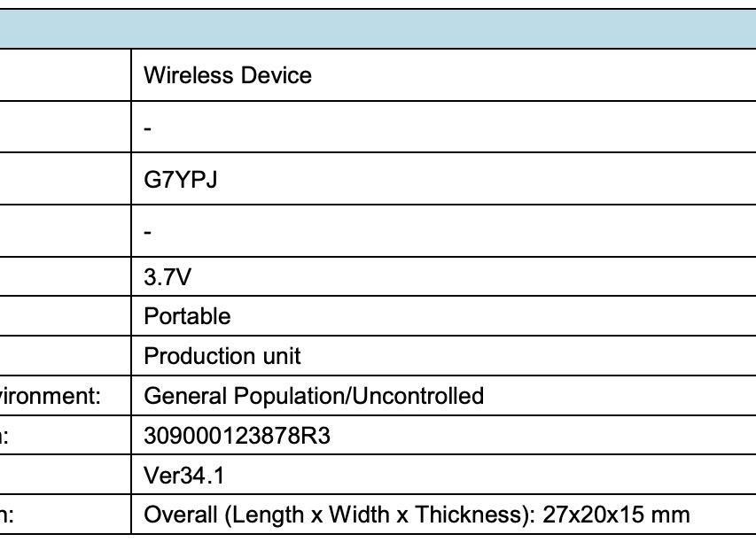Image resolution: width=756 pixels, height=542 pixels.
Task: Click the "Wireless Device" cell text
Action: tap(227, 75)
